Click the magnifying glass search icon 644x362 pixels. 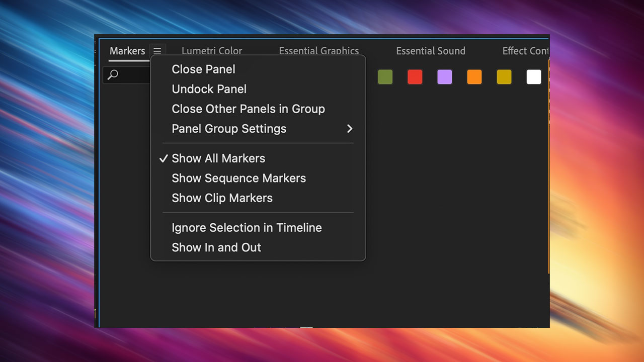(114, 75)
